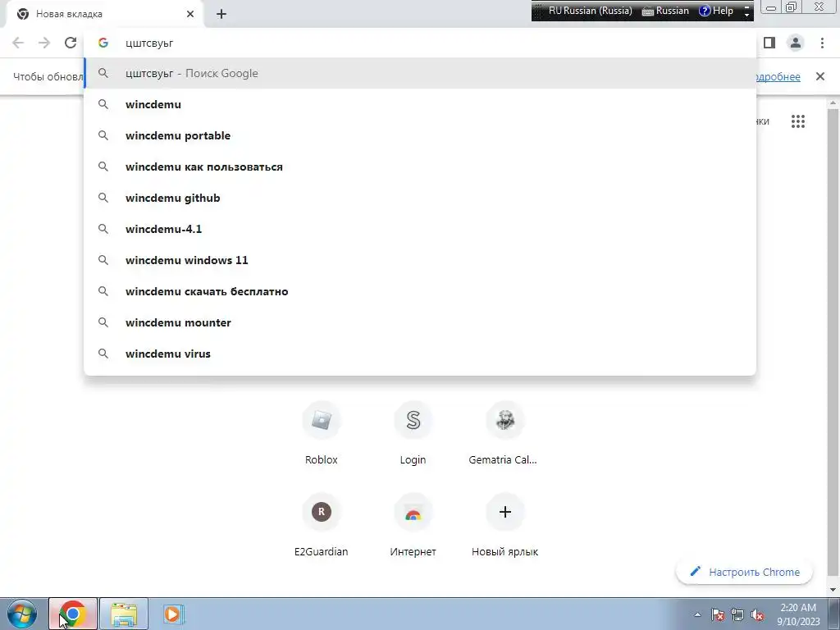Choose the 'wincdemu' suggestion
840x630 pixels.
click(420, 104)
